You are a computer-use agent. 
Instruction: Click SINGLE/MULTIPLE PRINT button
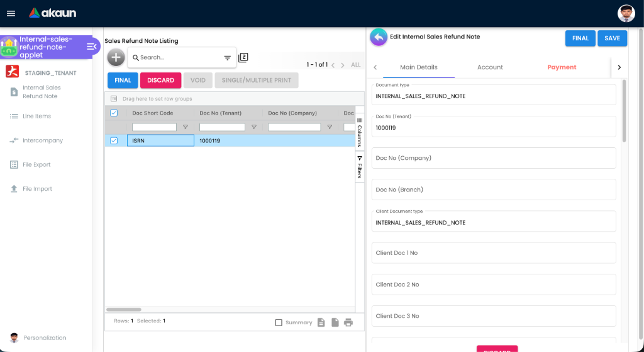(257, 80)
